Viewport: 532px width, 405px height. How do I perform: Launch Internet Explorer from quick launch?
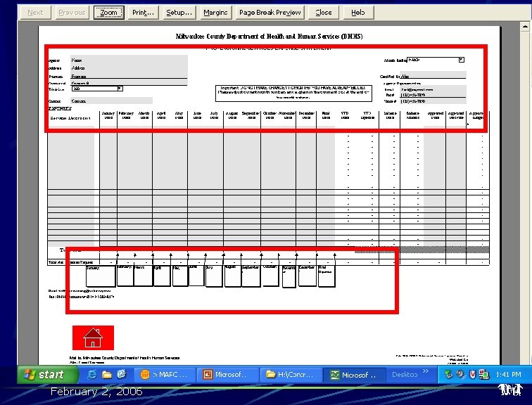pos(91,375)
